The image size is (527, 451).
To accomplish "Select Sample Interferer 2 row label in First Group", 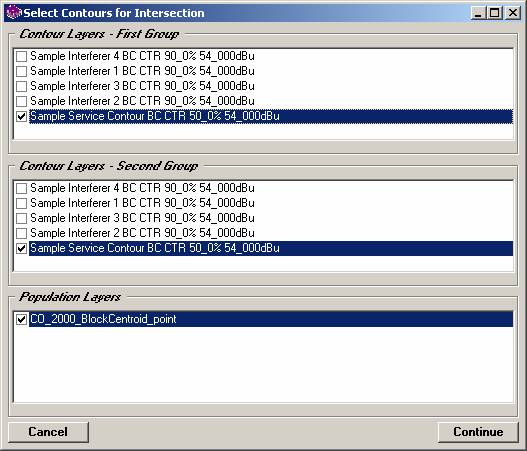I will [x=142, y=101].
